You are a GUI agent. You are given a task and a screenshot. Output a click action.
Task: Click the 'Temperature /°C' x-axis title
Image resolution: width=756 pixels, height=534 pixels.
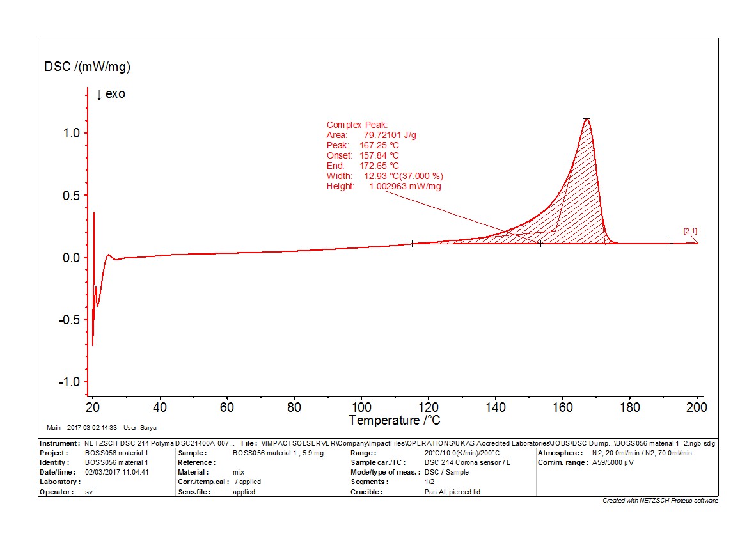coord(395,420)
